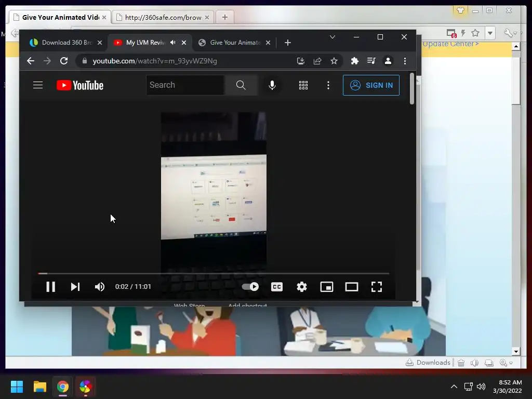
Task: Click the down arrow of 360 browser scrollbar
Action: (x=516, y=352)
